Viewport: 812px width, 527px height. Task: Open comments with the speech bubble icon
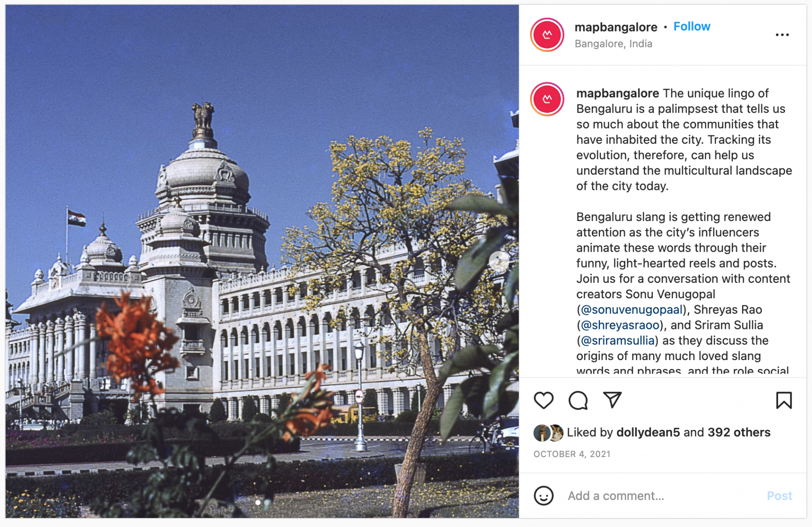pyautogui.click(x=578, y=400)
